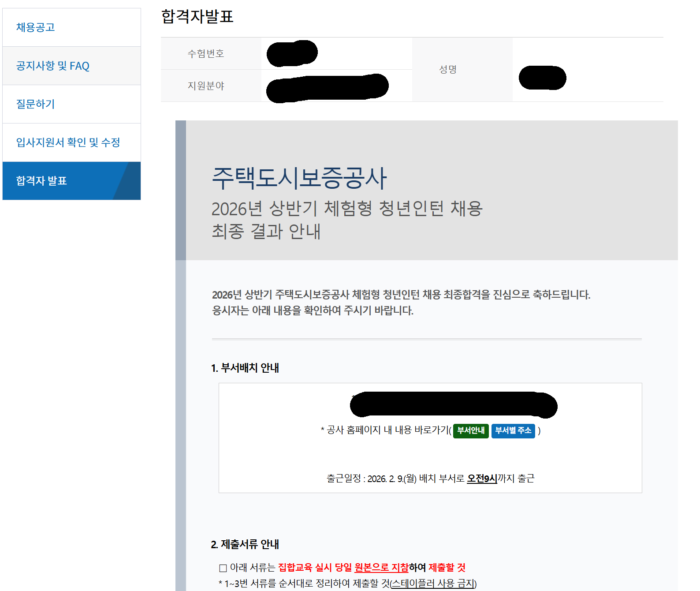
Task: Click the 수험번호 label cell
Action: pos(206,53)
